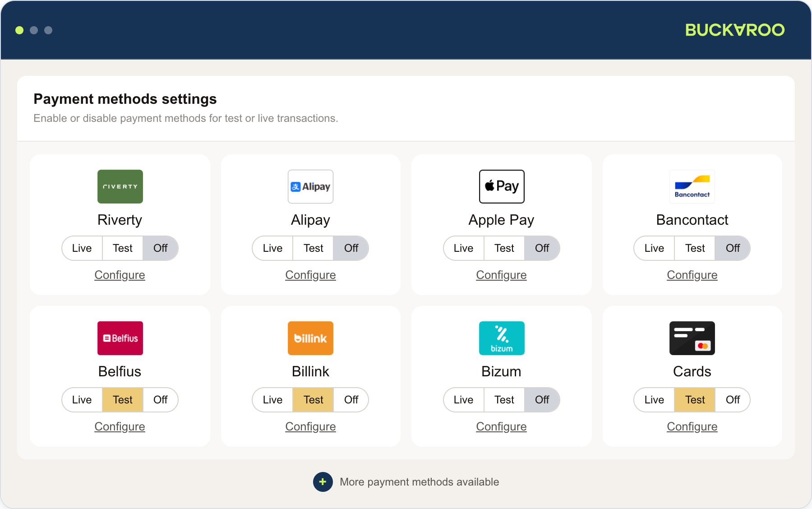Turn Cards Off
This screenshot has height=509, width=812.
click(733, 400)
